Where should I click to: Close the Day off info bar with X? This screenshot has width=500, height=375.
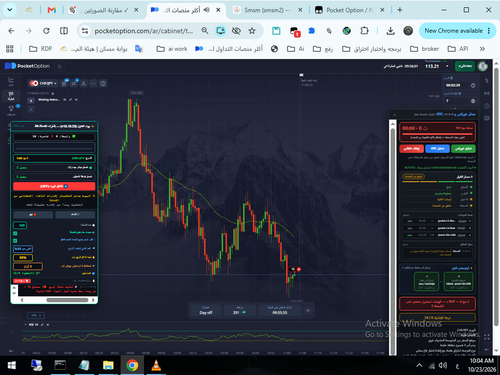(x=308, y=311)
